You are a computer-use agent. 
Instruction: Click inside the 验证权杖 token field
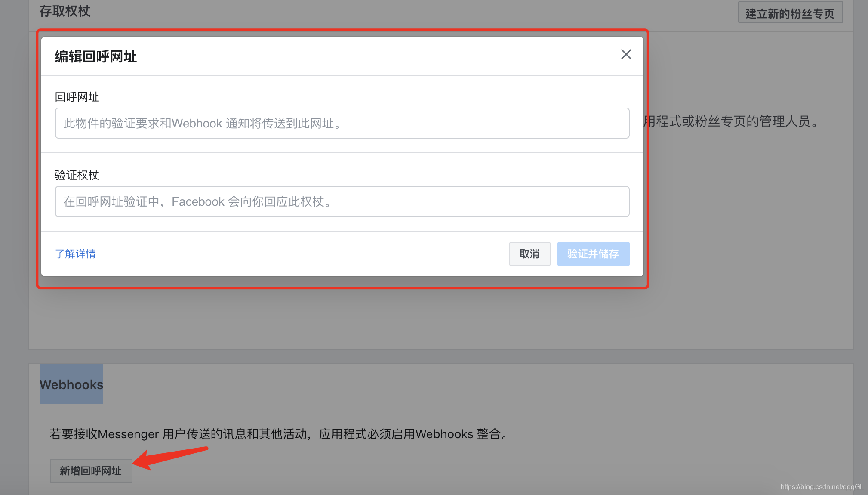click(x=342, y=201)
